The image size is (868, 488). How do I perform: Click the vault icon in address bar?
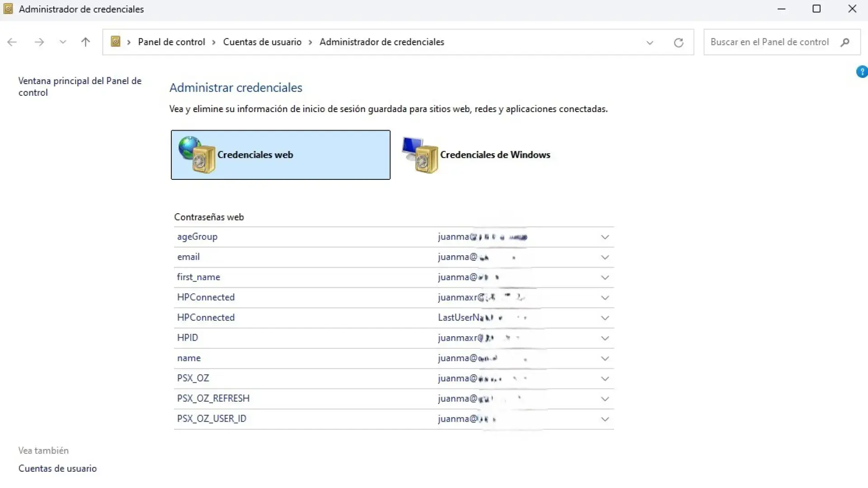pos(116,42)
